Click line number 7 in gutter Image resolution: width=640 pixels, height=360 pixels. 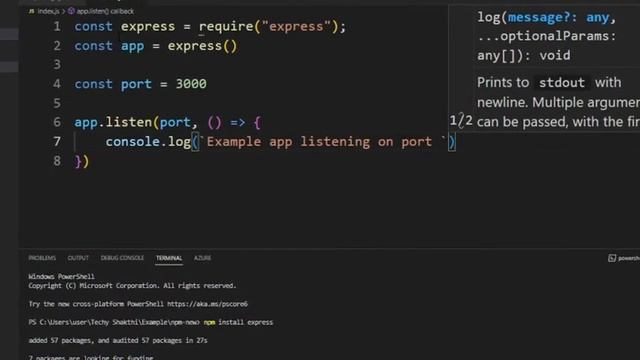click(57, 142)
